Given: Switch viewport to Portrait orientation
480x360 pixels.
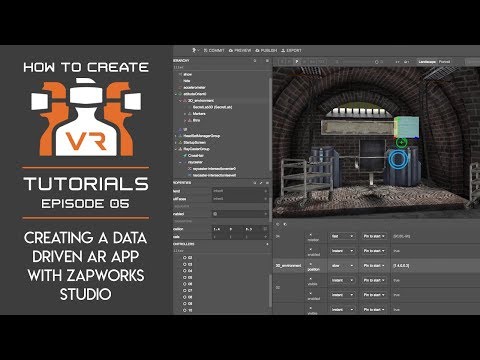Looking at the screenshot, I should pos(444,62).
